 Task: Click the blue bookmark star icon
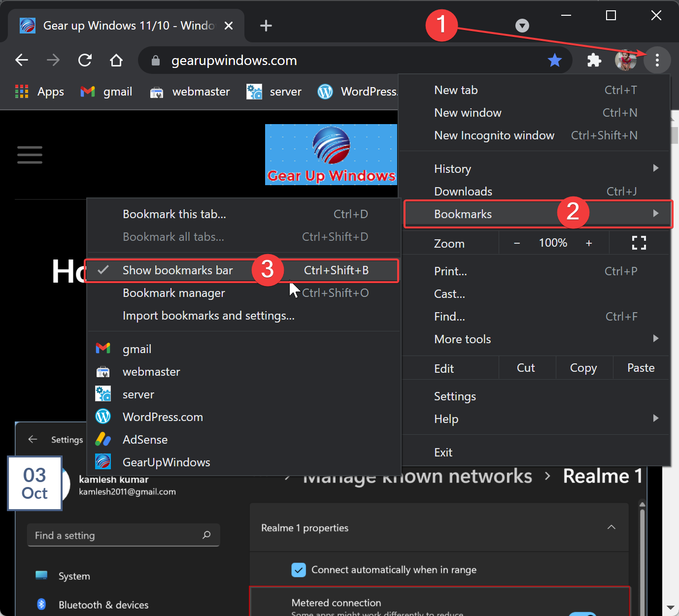click(555, 60)
